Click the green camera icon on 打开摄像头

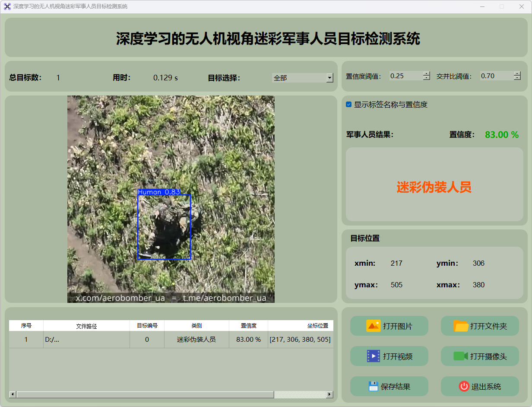(x=460, y=356)
